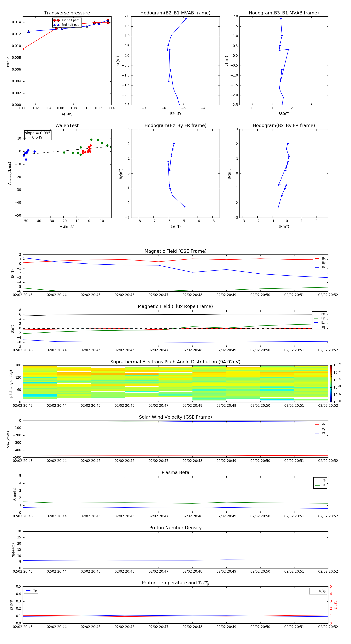Click the 'slope = 0.095' annotation
The image size is (351, 644).
click(38, 133)
